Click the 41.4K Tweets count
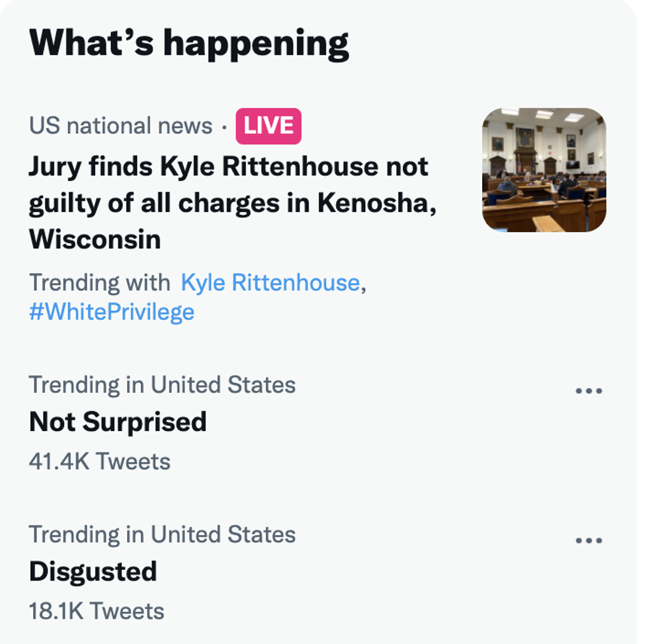This screenshot has width=648, height=644. click(x=99, y=462)
